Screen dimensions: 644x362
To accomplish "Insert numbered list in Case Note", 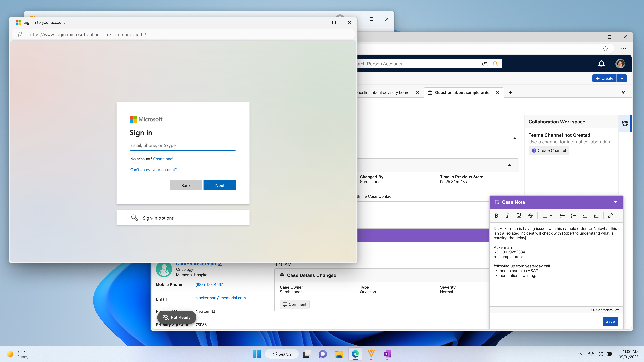I will coord(574,216).
